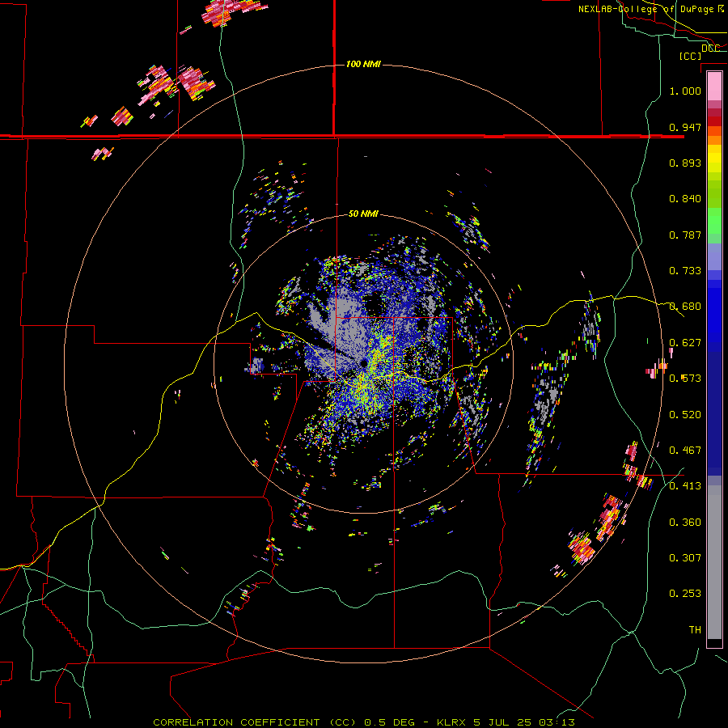The image size is (728, 728).
Task: Click the 0.253 legend value
Action: pyautogui.click(x=685, y=594)
